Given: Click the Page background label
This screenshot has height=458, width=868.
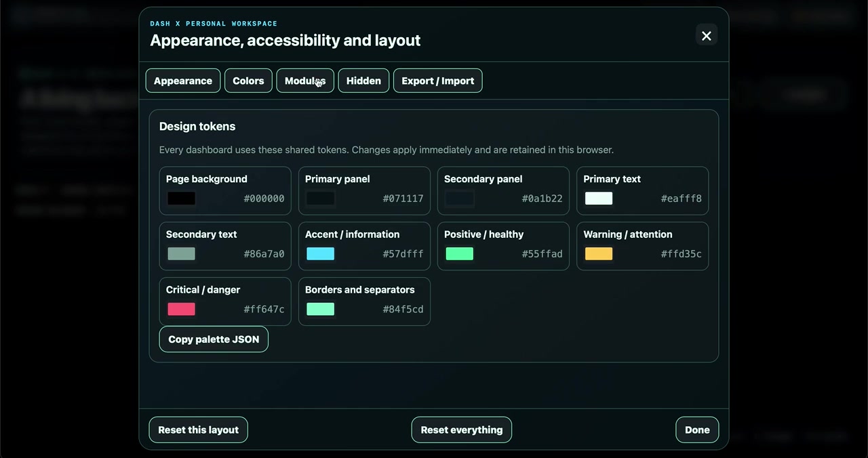Looking at the screenshot, I should pyautogui.click(x=207, y=179).
